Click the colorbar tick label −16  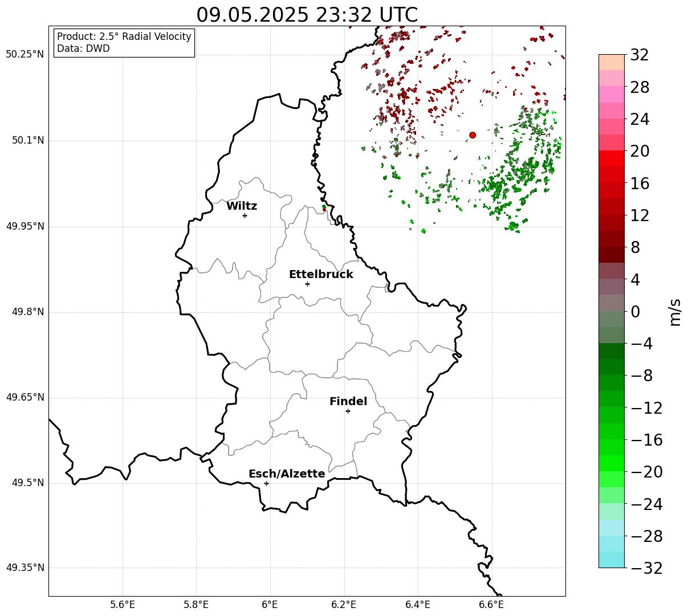646,440
